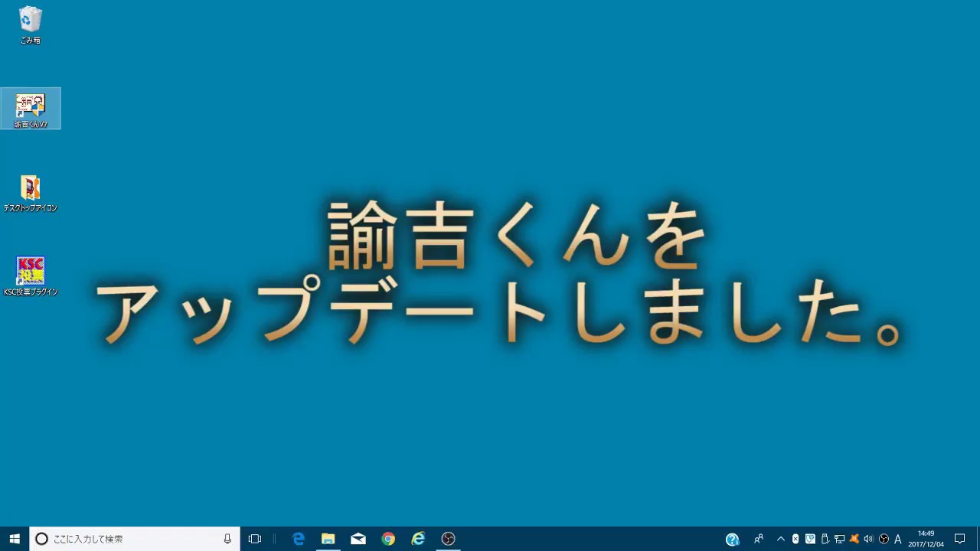Click the microphone icon in search box

click(x=227, y=539)
